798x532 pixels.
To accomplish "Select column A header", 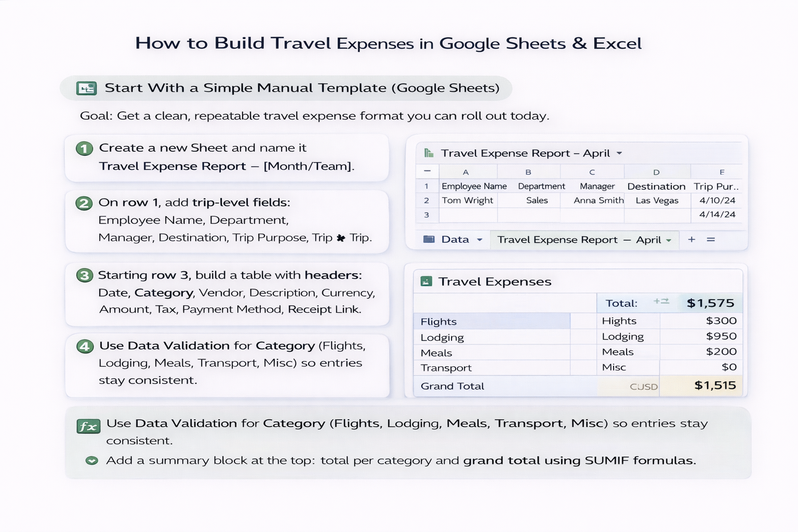I will (x=468, y=172).
